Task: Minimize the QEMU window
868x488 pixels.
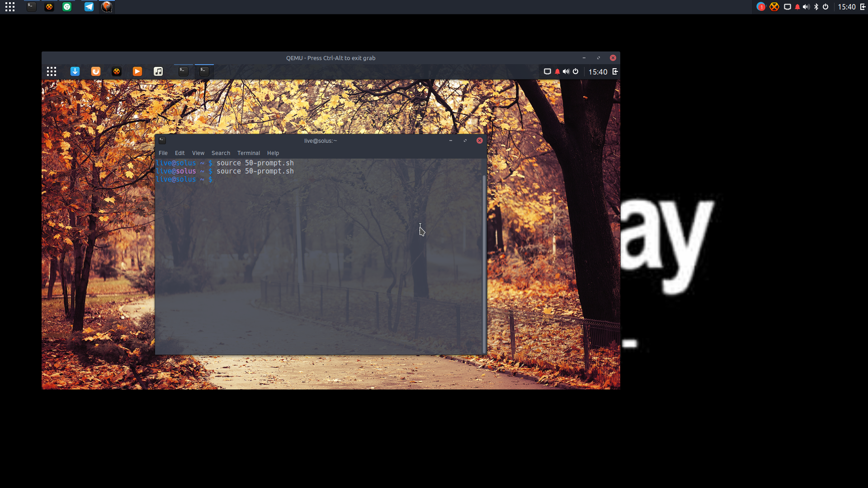Action: tap(584, 58)
